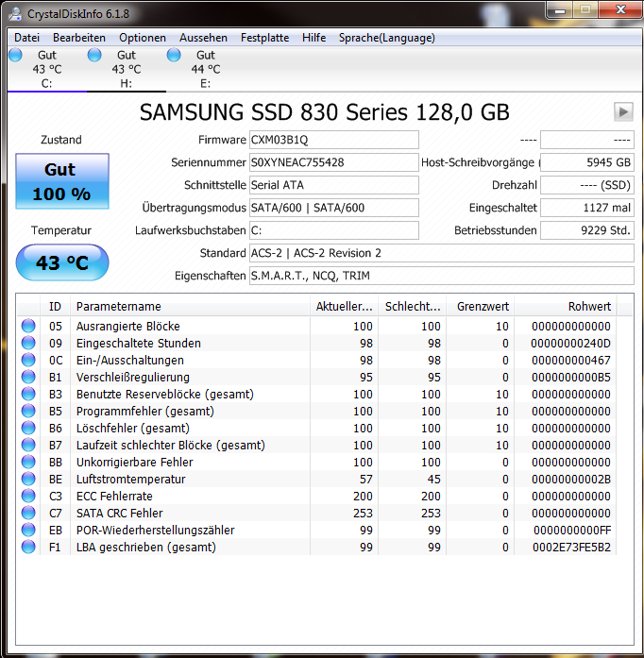The image size is (644, 658).
Task: Select the C: drive tab
Action: click(47, 69)
